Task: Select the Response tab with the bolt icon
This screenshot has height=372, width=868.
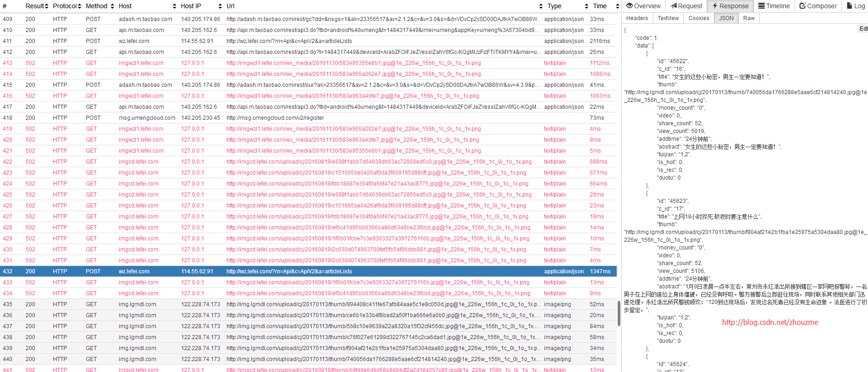Action: pyautogui.click(x=730, y=6)
